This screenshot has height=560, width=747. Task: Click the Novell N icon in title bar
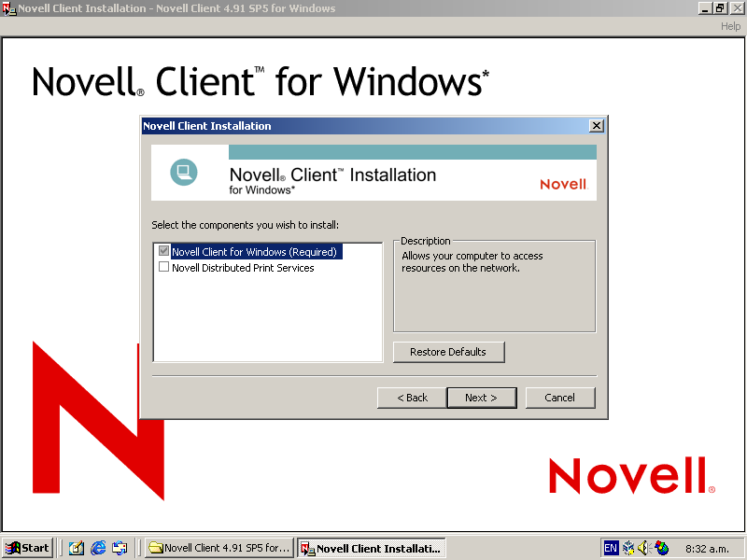9,8
